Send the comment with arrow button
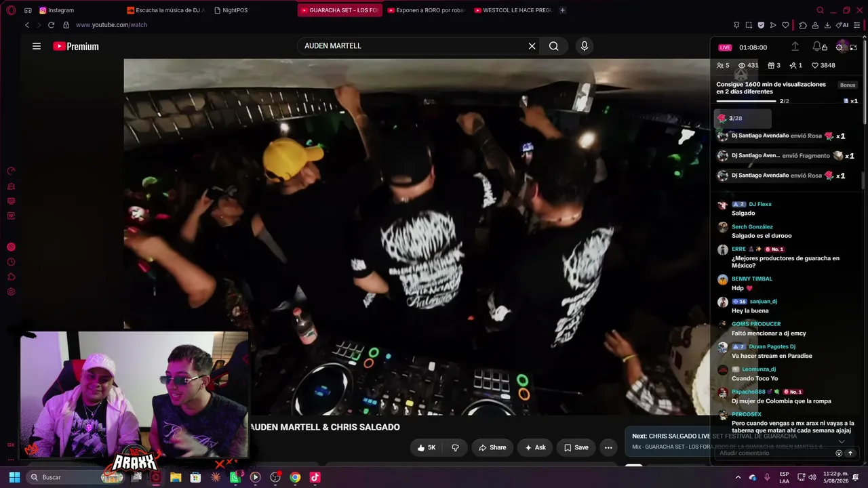868x488 pixels. point(850,453)
